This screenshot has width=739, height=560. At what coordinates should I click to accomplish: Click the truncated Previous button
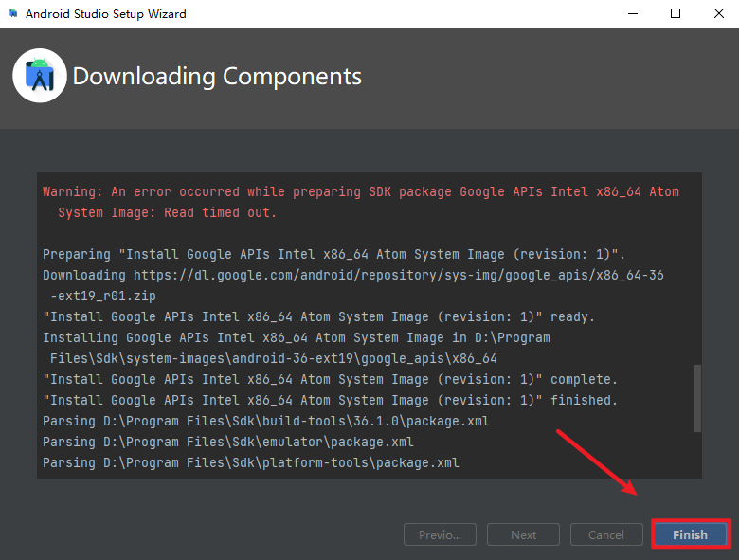click(x=440, y=534)
